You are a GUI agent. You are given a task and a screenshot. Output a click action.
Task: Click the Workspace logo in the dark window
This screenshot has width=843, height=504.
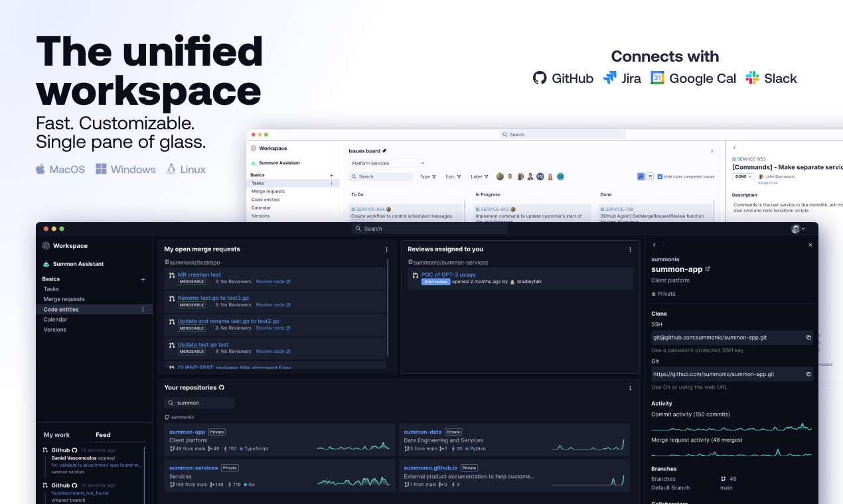coord(46,245)
